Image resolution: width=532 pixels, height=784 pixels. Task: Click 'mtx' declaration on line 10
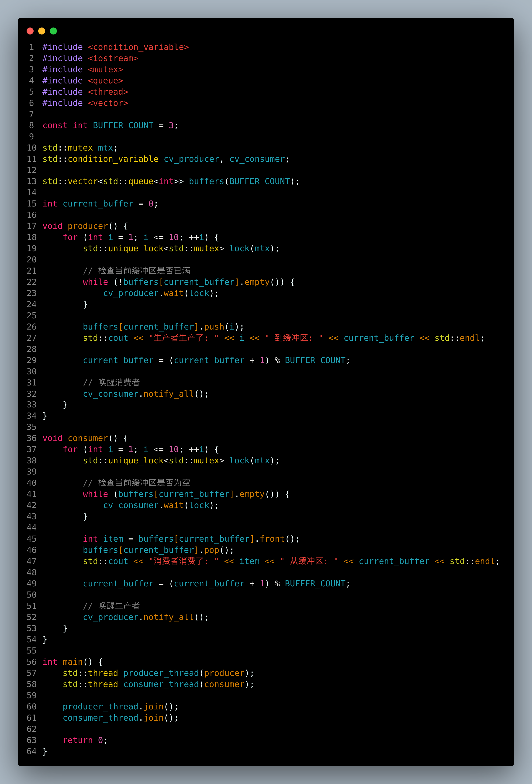tap(105, 148)
